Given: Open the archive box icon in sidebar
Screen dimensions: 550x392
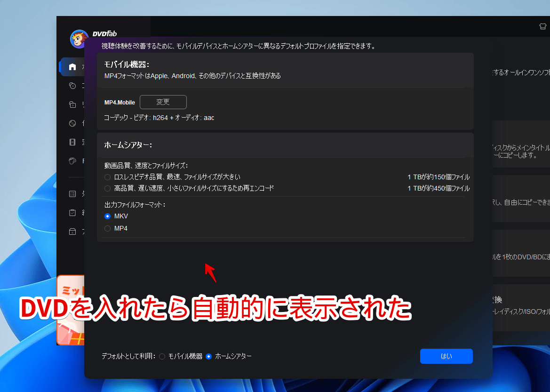Looking at the screenshot, I should 72,232.
